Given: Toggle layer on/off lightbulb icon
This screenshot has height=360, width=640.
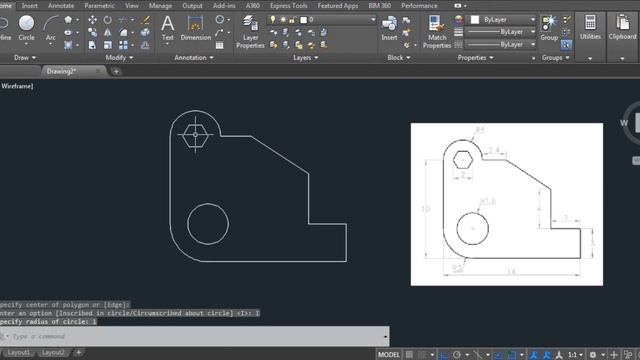Looking at the screenshot, I should click(273, 19).
